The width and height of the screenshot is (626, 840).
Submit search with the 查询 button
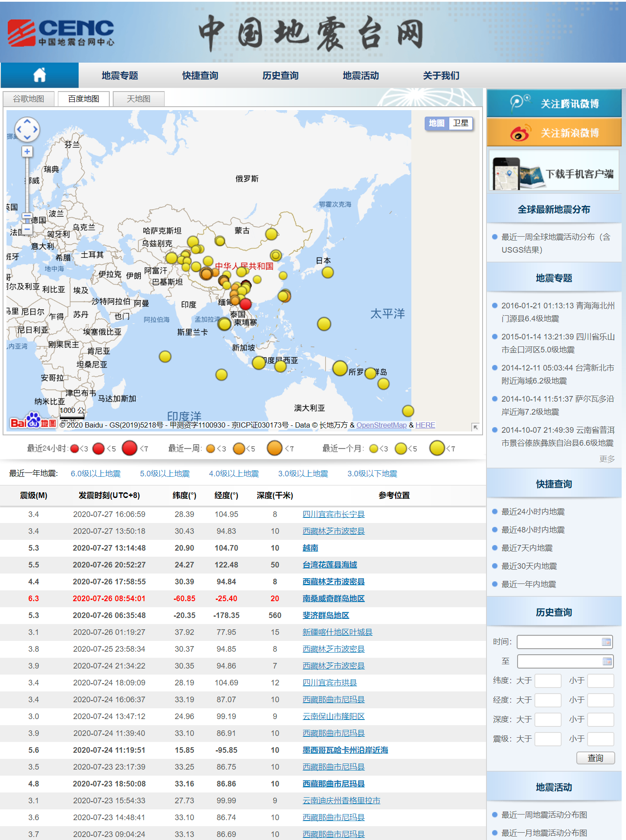point(595,758)
